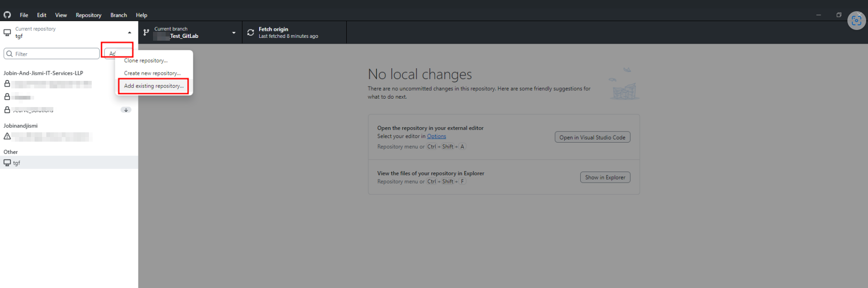Choose Clone repository... from the Add menu
The height and width of the screenshot is (288, 868).
click(146, 61)
